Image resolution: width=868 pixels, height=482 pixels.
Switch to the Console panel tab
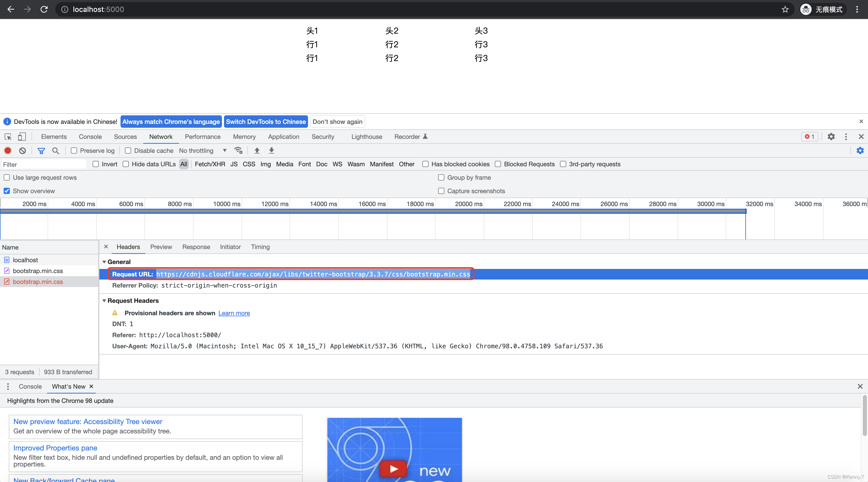(90, 137)
